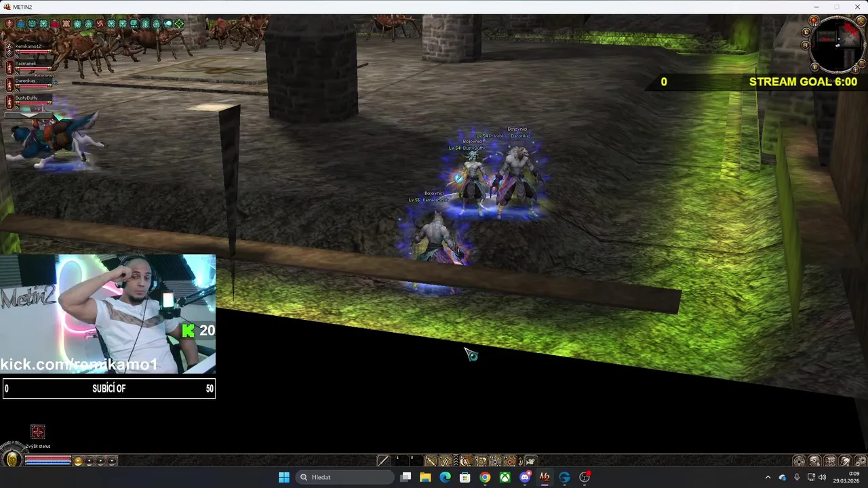Click the Task View taskbar icon
The width and height of the screenshot is (868, 488).
pyautogui.click(x=406, y=477)
